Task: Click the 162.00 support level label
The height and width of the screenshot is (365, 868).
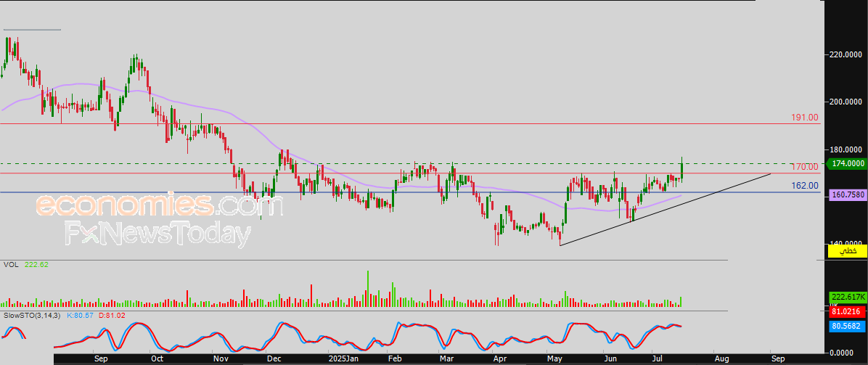Action: coord(804,186)
